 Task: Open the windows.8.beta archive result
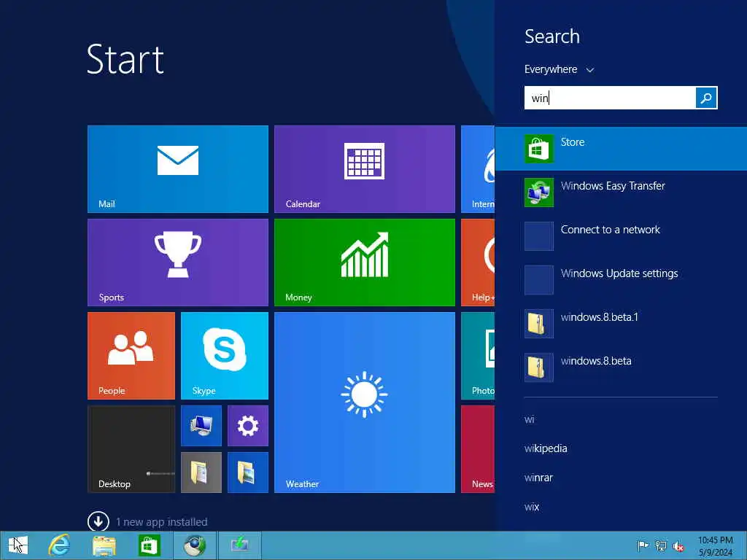[621, 367]
